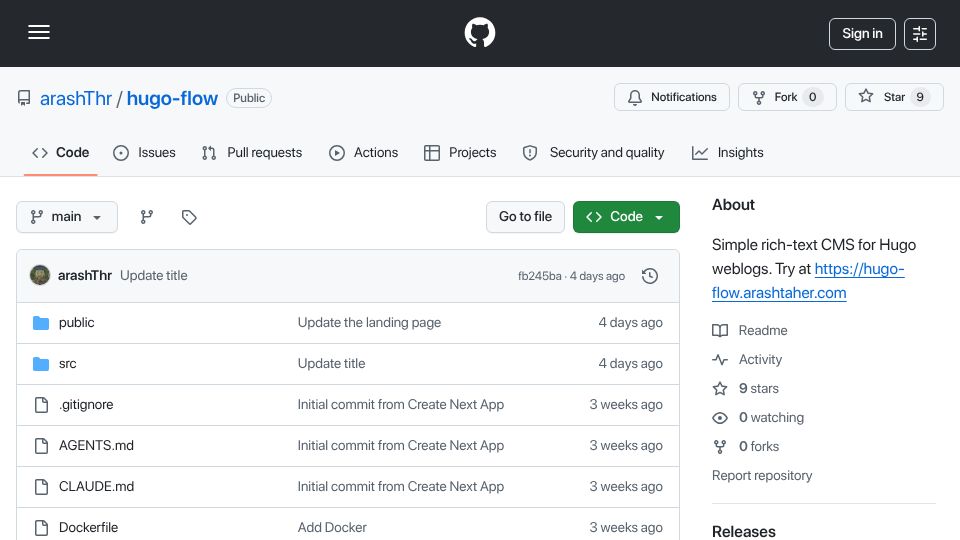View tags via the tag icon

click(x=189, y=217)
